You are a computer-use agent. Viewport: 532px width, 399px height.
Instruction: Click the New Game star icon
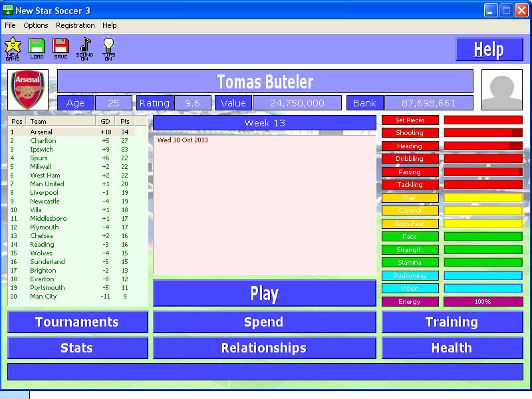click(13, 47)
